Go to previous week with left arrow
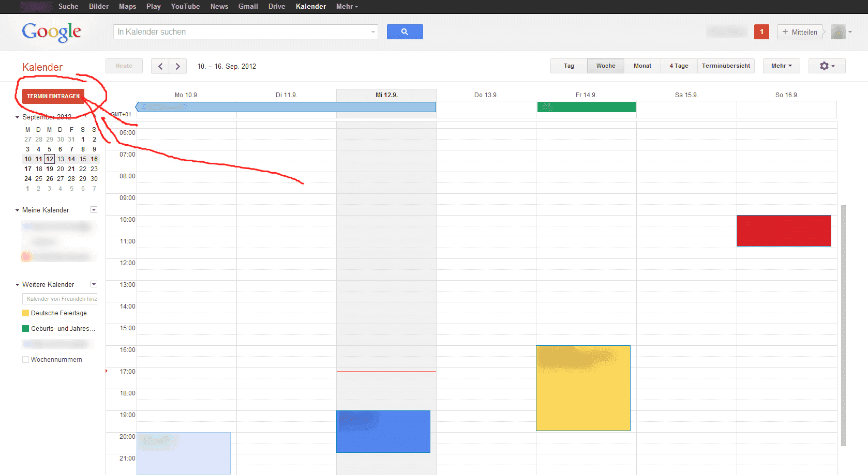The height and width of the screenshot is (475, 868). (x=160, y=66)
